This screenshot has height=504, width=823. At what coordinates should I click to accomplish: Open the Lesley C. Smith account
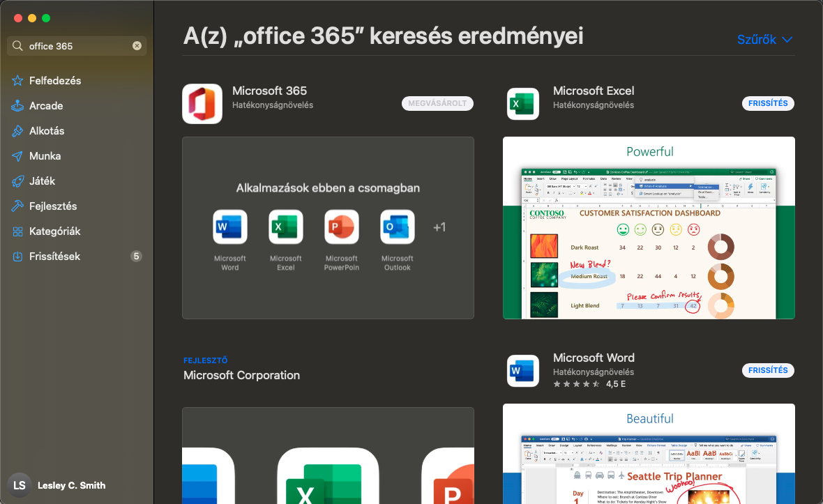click(71, 486)
